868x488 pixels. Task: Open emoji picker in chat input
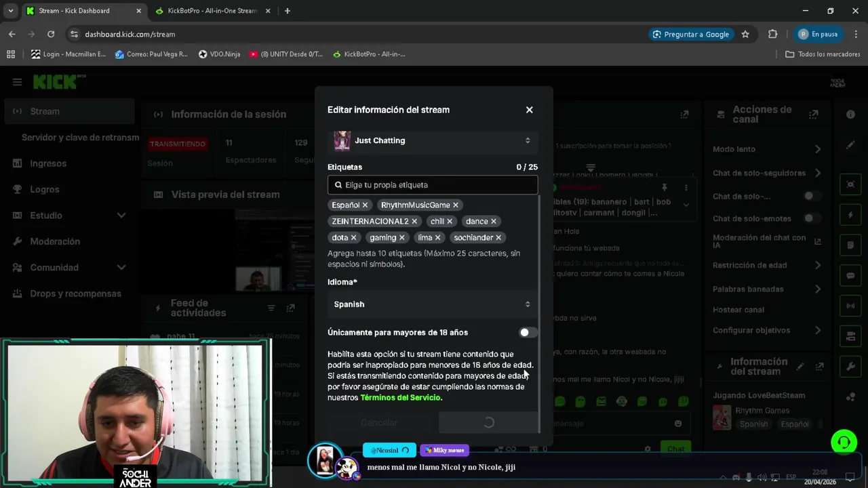click(x=678, y=424)
